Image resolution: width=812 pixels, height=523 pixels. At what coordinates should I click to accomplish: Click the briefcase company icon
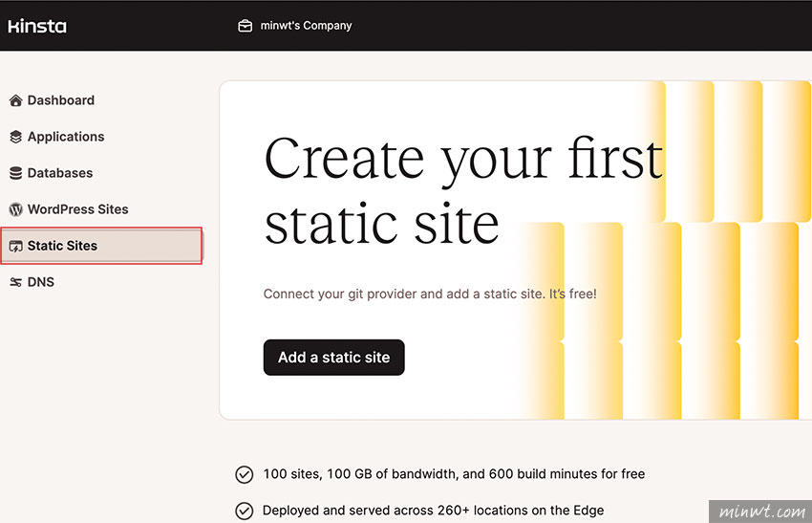(245, 26)
